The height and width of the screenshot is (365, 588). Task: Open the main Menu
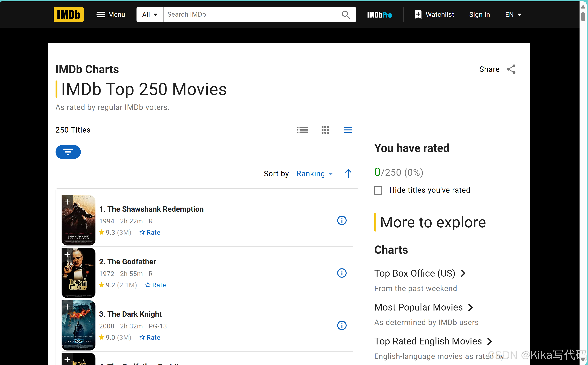pyautogui.click(x=111, y=15)
